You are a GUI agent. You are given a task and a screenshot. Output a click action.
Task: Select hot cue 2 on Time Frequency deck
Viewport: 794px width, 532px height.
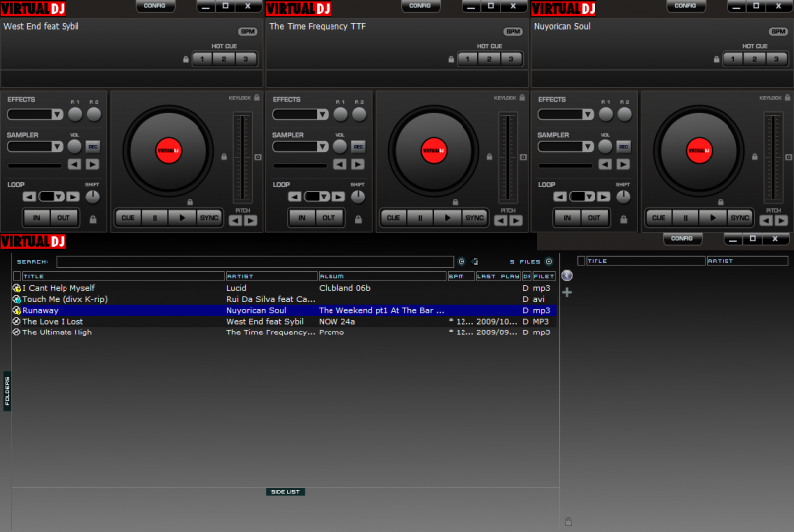[x=489, y=59]
